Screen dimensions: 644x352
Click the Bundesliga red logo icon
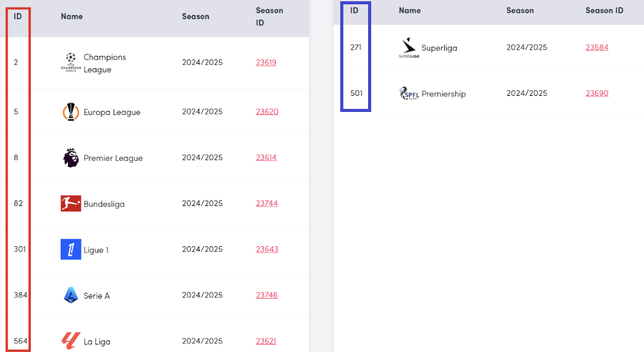(x=71, y=204)
